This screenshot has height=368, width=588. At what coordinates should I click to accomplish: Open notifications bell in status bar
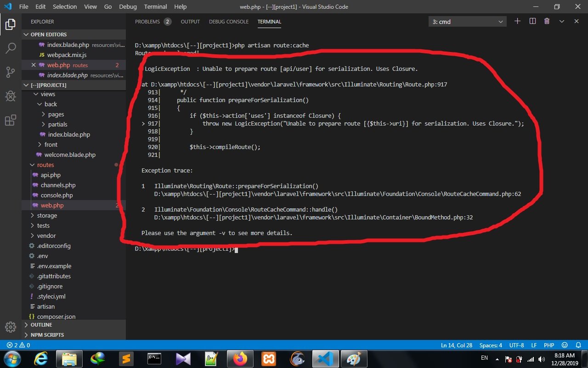[578, 345]
